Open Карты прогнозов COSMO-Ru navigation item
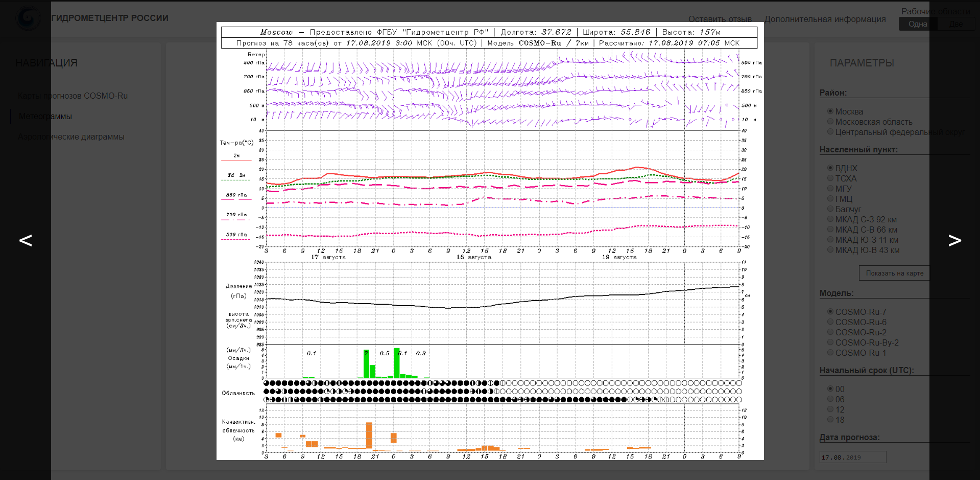980x480 pixels. click(x=73, y=96)
